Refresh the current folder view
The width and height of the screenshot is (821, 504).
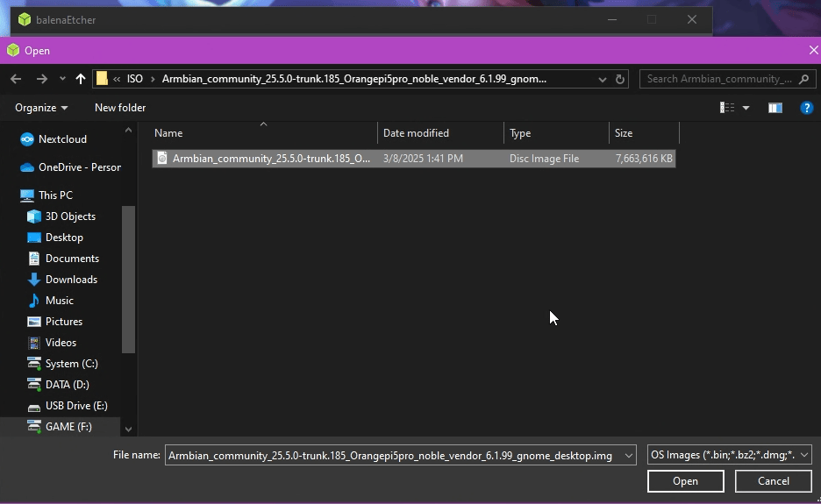(x=620, y=79)
